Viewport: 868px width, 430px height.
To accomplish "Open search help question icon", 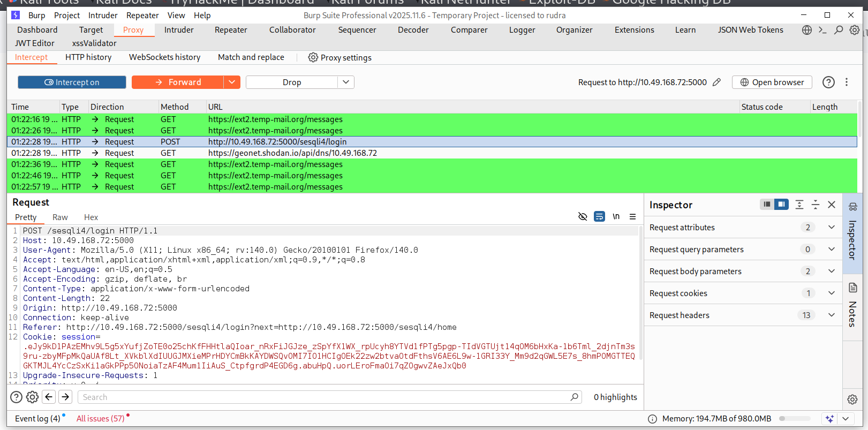I will 17,397.
